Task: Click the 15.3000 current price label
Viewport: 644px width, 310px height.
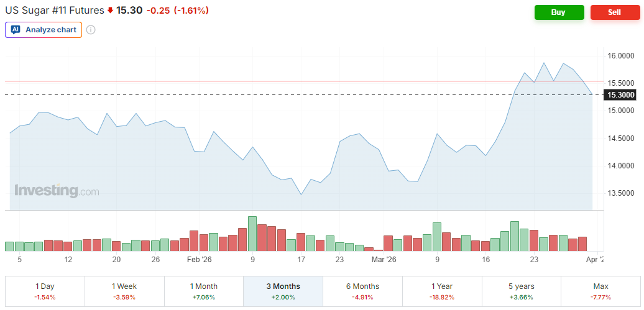Action: tap(620, 95)
